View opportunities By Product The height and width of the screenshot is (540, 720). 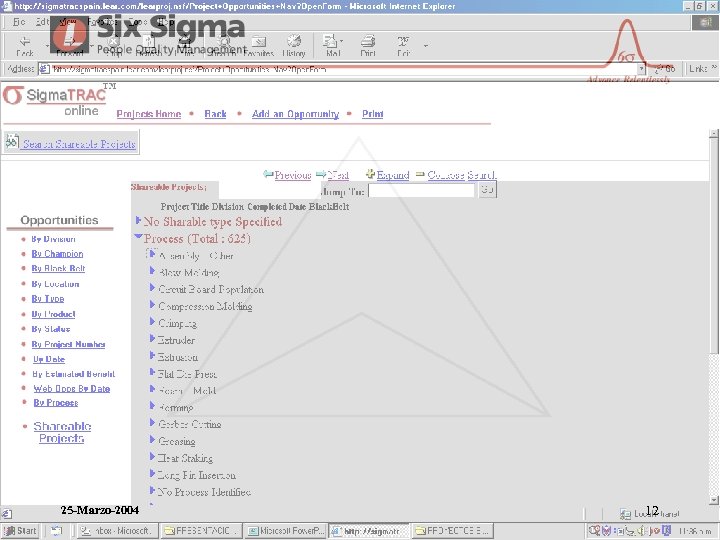[x=53, y=314]
